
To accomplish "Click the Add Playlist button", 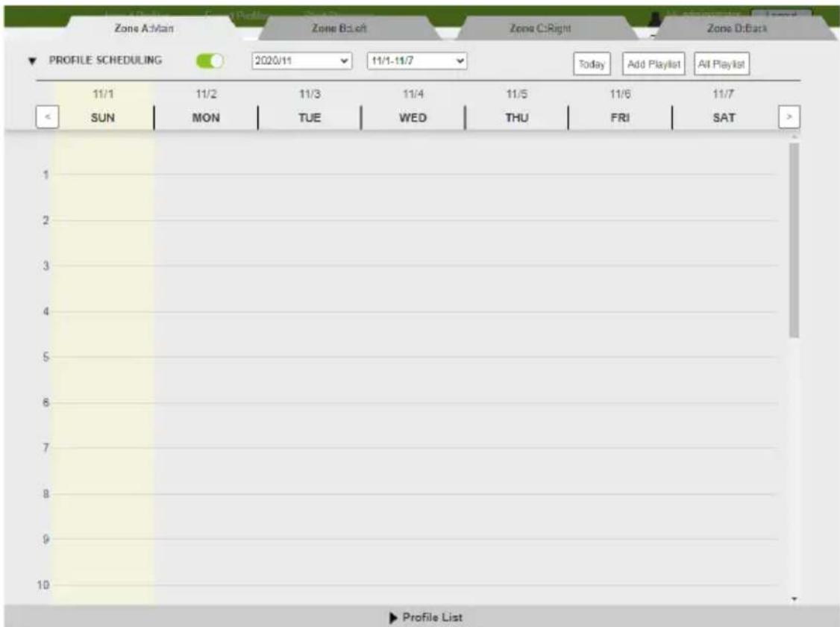I will (x=653, y=64).
